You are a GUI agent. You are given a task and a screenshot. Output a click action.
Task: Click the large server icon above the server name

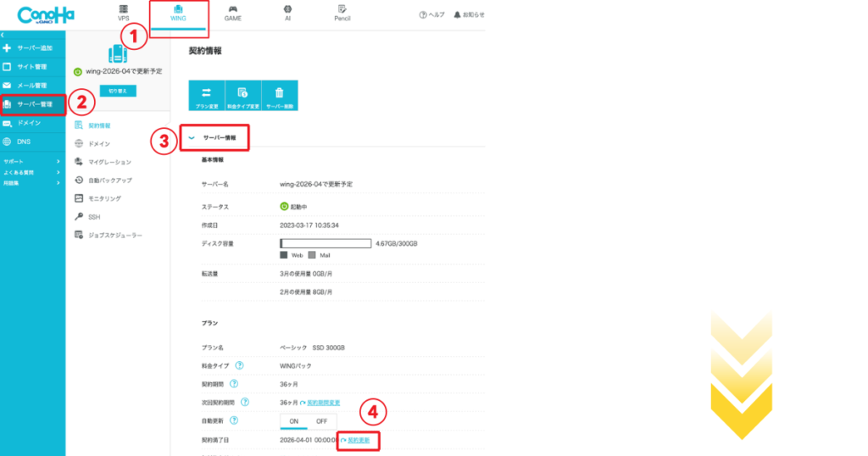(117, 53)
